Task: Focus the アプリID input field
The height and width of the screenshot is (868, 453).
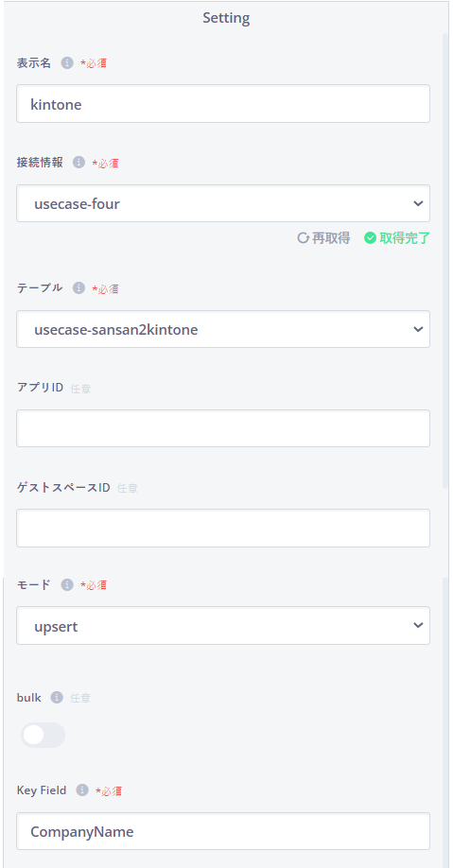Action: (x=223, y=428)
